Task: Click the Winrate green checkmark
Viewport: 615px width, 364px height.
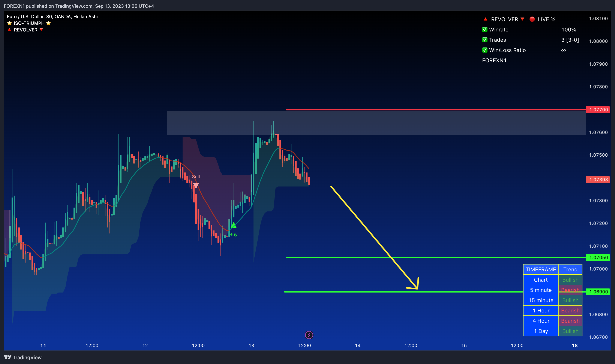Action: [x=484, y=30]
